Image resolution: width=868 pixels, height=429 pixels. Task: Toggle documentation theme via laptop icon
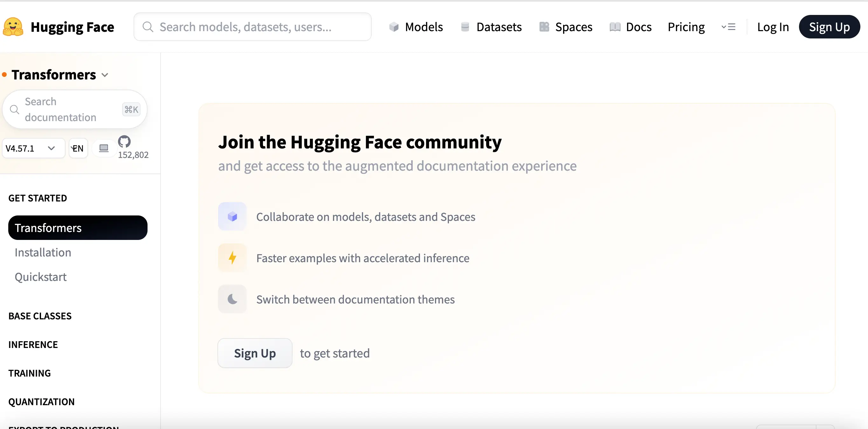(x=103, y=148)
